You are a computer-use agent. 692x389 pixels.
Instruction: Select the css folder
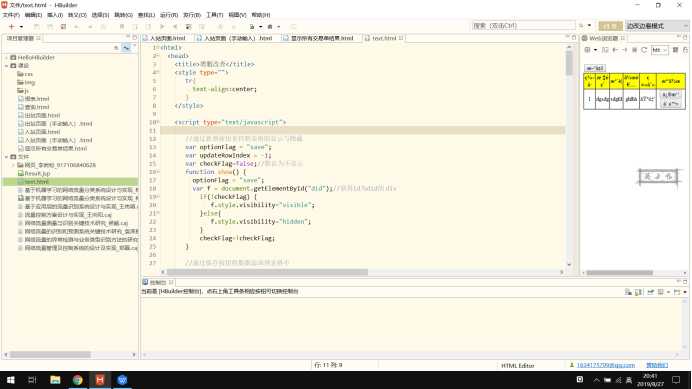coord(25,74)
